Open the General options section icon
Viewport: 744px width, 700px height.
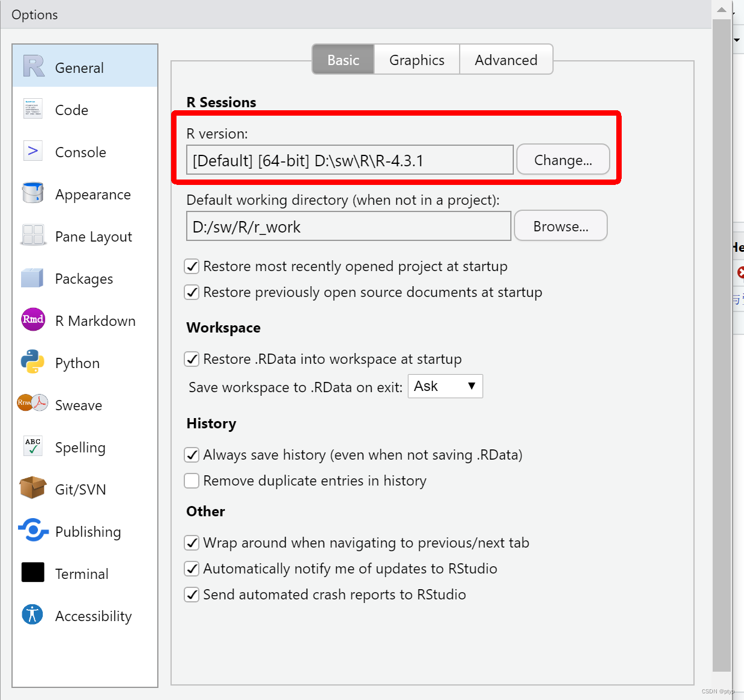(x=34, y=66)
